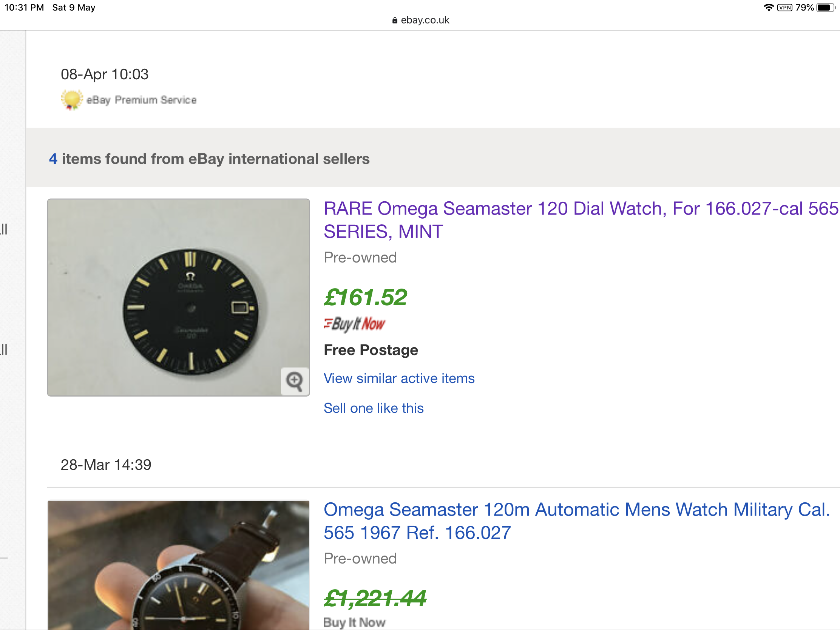Click the struck-through £1,221.44 price
The image size is (840, 630).
[375, 598]
